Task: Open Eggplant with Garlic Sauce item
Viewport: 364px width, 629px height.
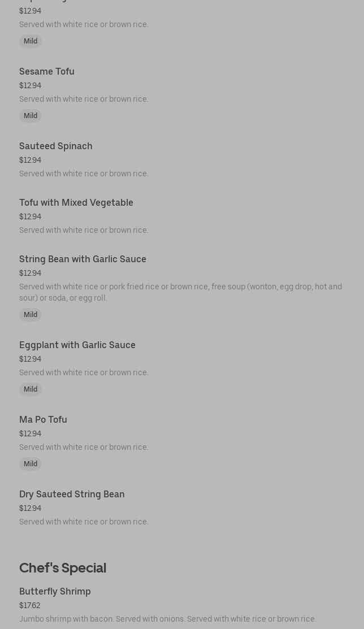Action: [x=77, y=345]
